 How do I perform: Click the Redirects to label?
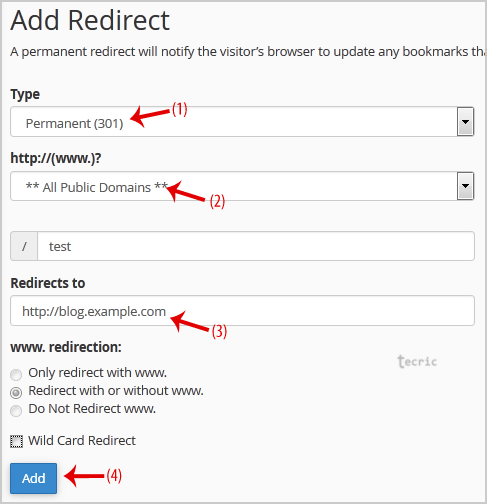pyautogui.click(x=48, y=283)
